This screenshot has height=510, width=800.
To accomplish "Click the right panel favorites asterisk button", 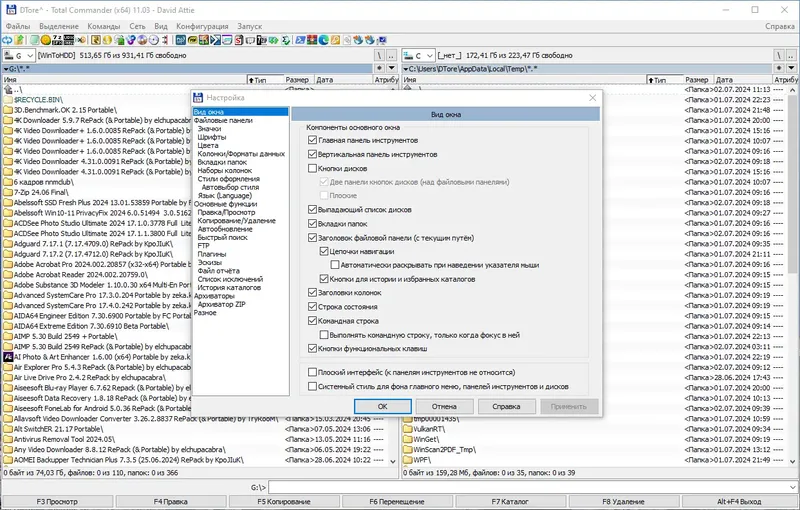I will (779, 68).
